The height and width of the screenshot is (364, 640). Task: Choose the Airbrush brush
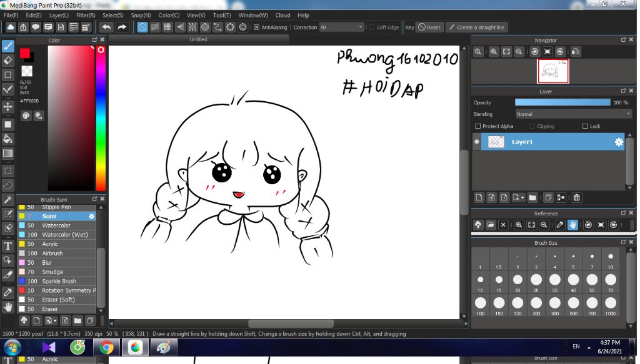click(x=57, y=253)
